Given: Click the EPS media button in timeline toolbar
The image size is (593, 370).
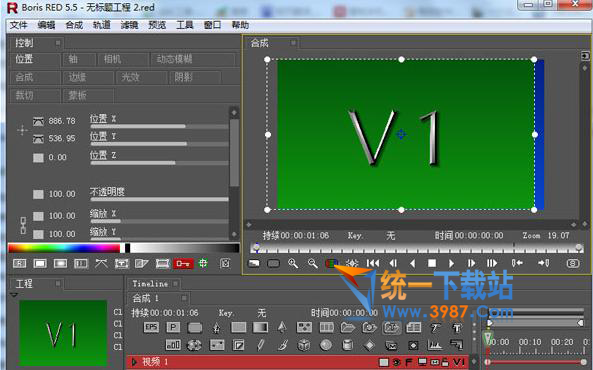Looking at the screenshot, I should click(151, 327).
